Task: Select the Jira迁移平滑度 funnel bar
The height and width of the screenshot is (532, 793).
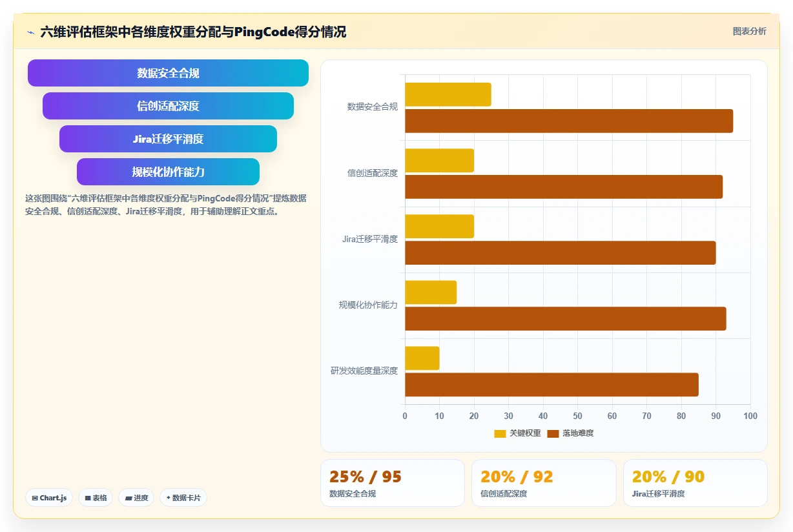Action: 168,139
